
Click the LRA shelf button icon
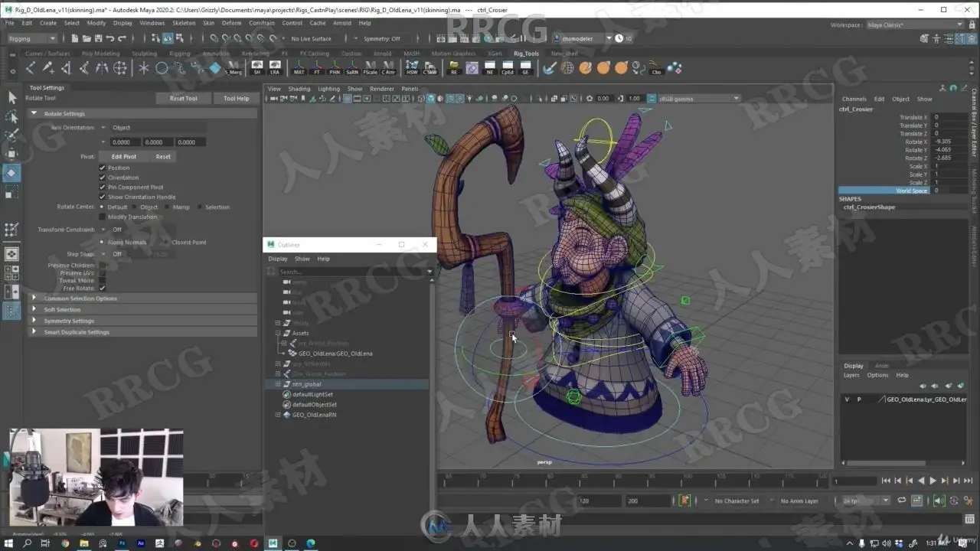point(275,68)
